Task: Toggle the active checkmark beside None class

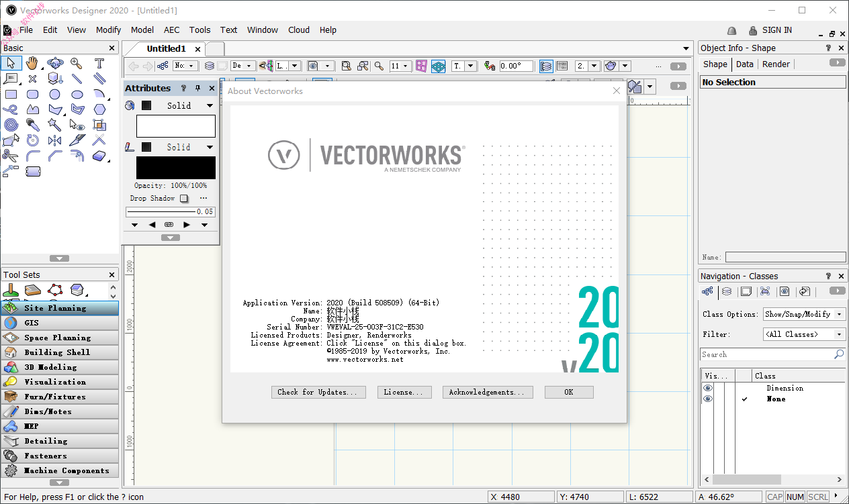Action: click(x=744, y=399)
